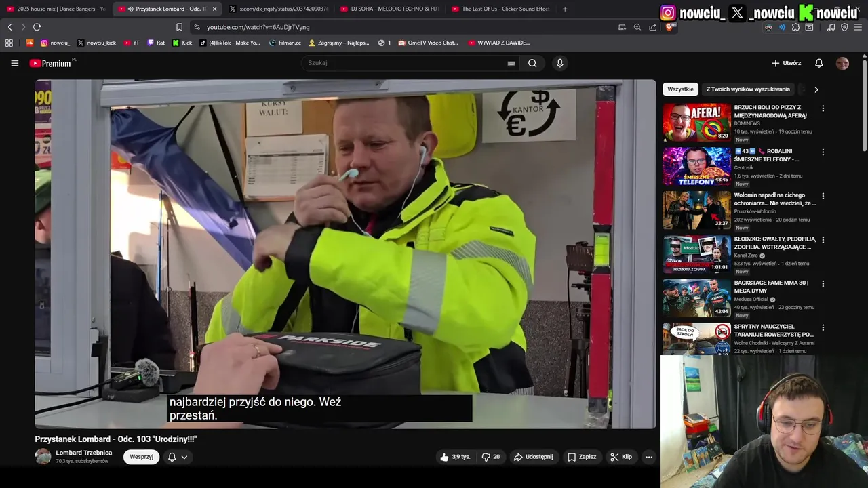Open ŚMIESZNE TELEFONY video thumbnail

click(x=696, y=166)
